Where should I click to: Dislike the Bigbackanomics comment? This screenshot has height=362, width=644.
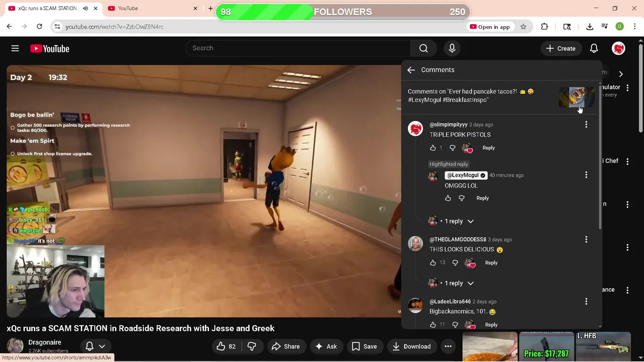(455, 325)
